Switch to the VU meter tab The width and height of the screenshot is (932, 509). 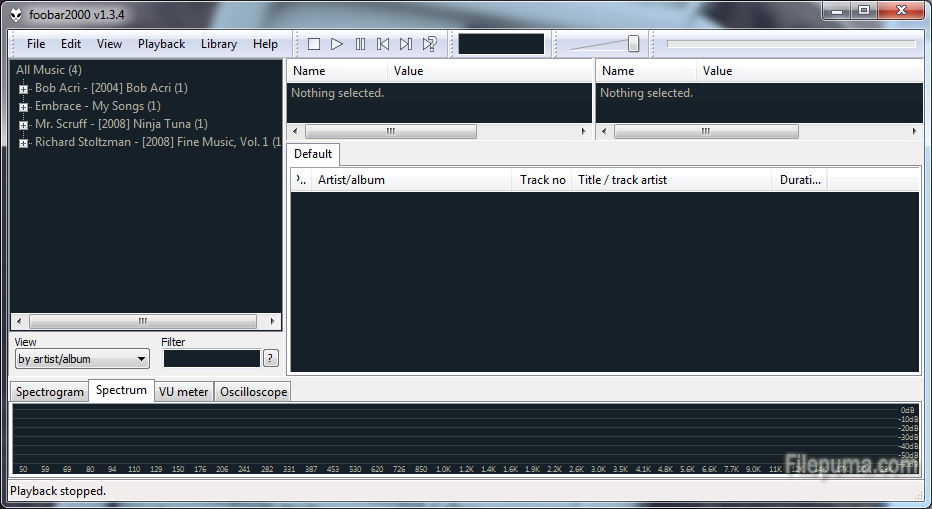tap(184, 392)
